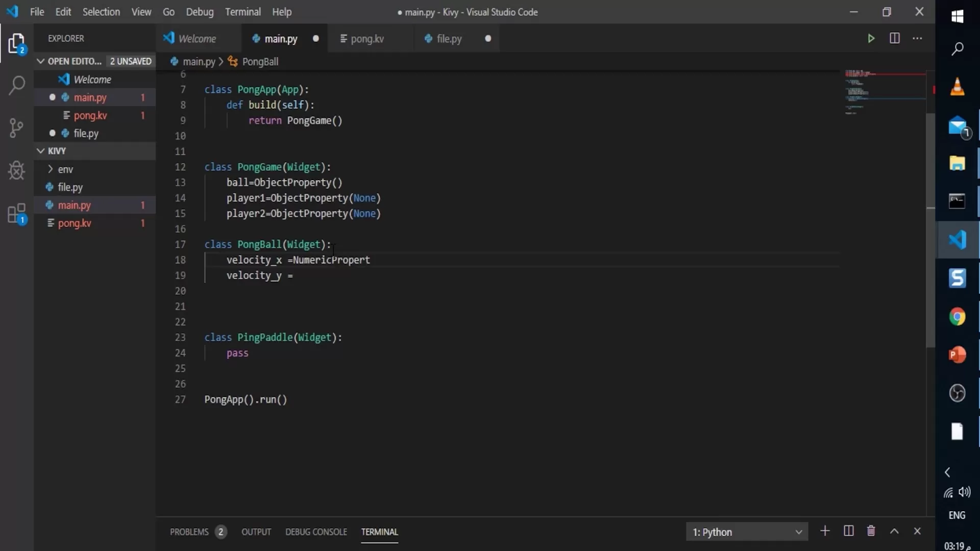The height and width of the screenshot is (551, 980).
Task: Switch to the pong.kv tab
Action: click(x=366, y=39)
